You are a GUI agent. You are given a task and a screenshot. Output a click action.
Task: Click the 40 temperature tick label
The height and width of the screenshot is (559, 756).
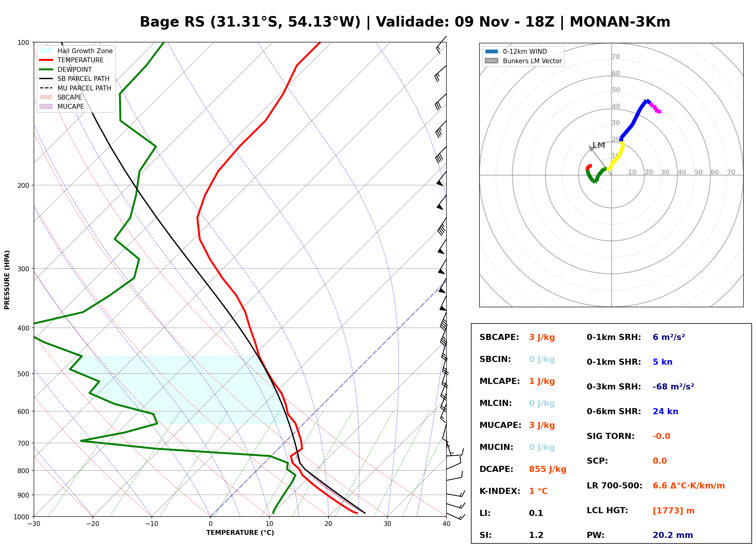click(x=446, y=524)
